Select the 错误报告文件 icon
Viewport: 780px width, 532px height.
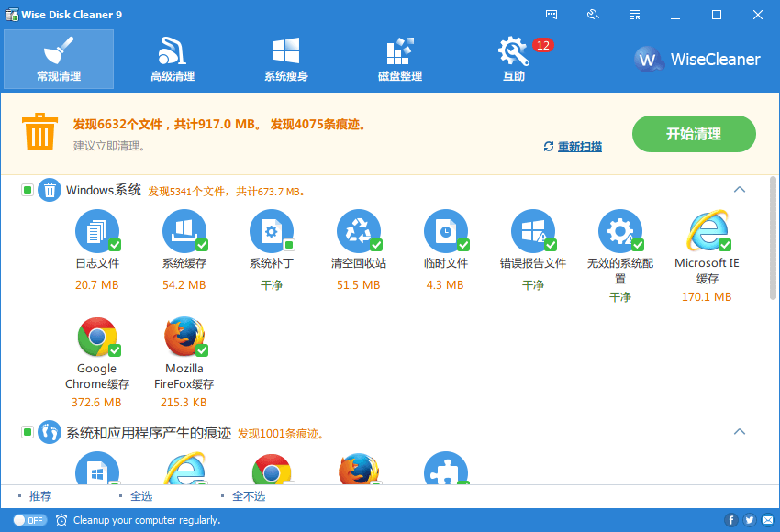click(533, 231)
